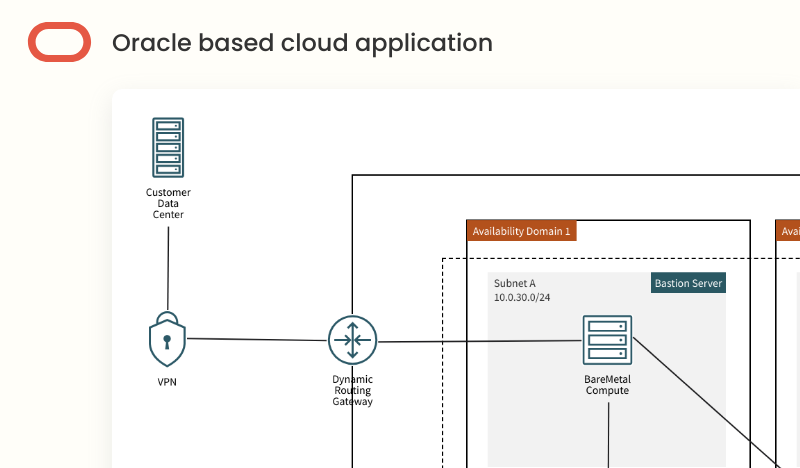Select the Customer Data Center server icon

tap(168, 147)
